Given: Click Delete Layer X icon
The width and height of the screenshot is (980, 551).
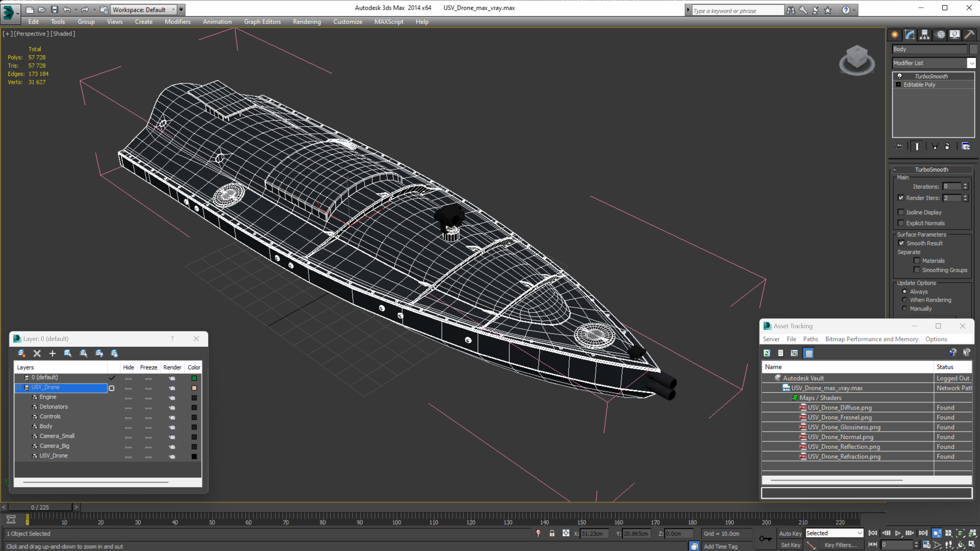Looking at the screenshot, I should point(37,353).
